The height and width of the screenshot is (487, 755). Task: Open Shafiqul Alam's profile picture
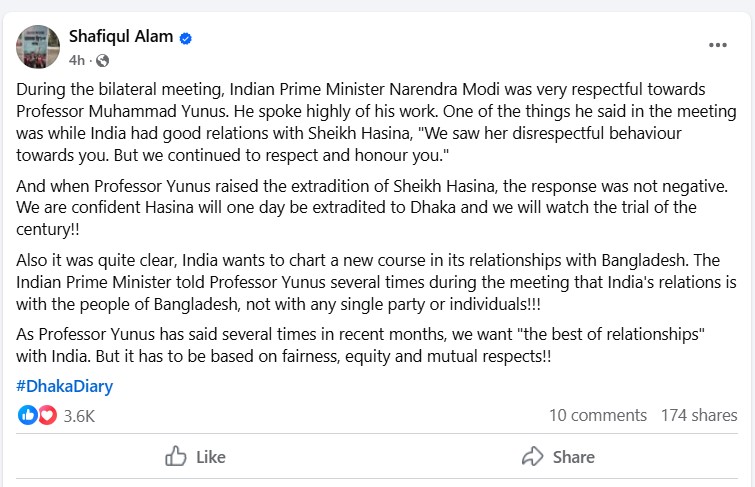[x=38, y=46]
